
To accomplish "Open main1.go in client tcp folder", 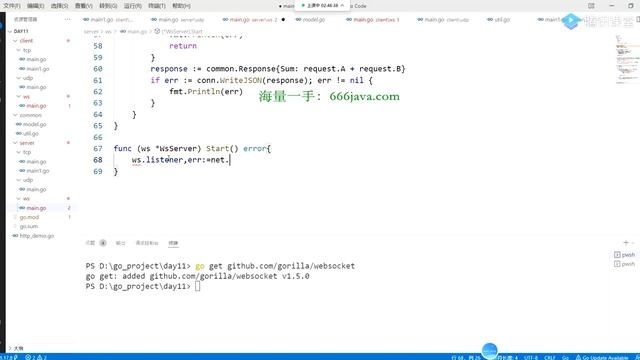I will (38, 69).
